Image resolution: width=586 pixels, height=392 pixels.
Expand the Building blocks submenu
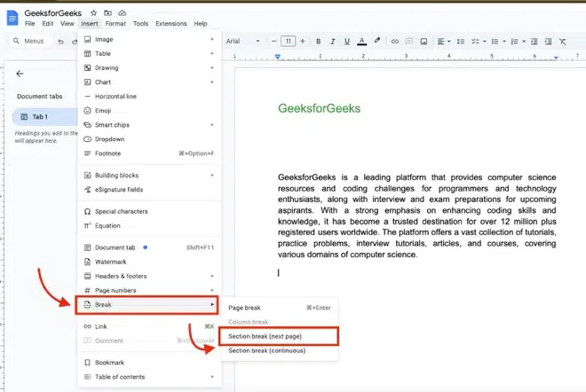pyautogui.click(x=149, y=175)
